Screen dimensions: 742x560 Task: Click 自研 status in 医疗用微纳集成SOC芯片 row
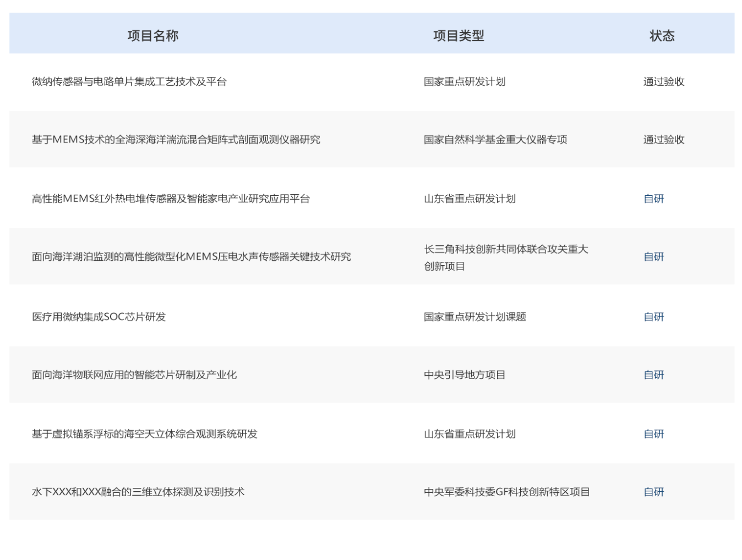(653, 317)
